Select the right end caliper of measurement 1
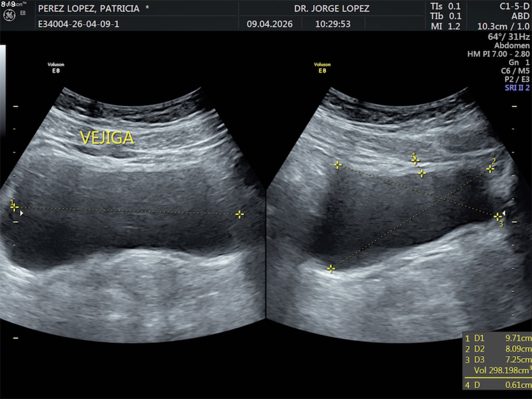The height and width of the screenshot is (399, 532). coord(239,214)
